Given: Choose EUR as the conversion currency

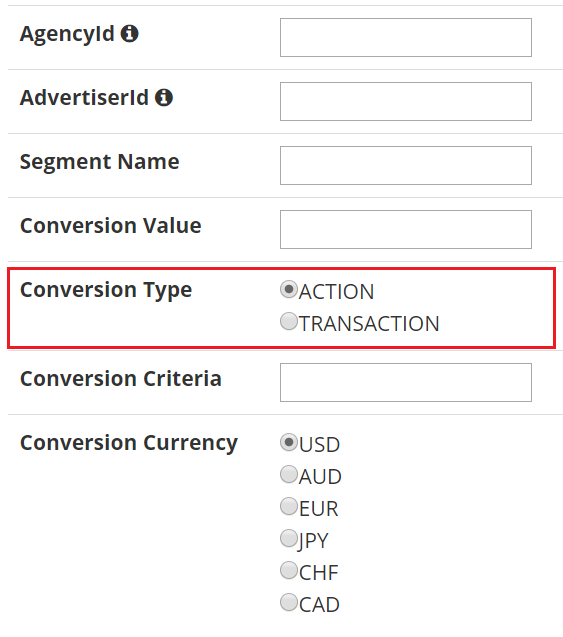Looking at the screenshot, I should (289, 506).
